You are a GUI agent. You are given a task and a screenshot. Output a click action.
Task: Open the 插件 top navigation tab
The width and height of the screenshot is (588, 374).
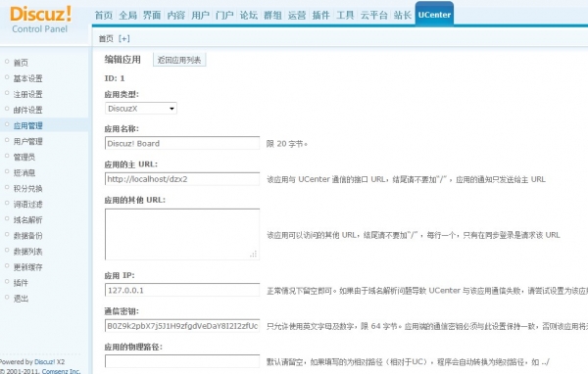(x=321, y=16)
